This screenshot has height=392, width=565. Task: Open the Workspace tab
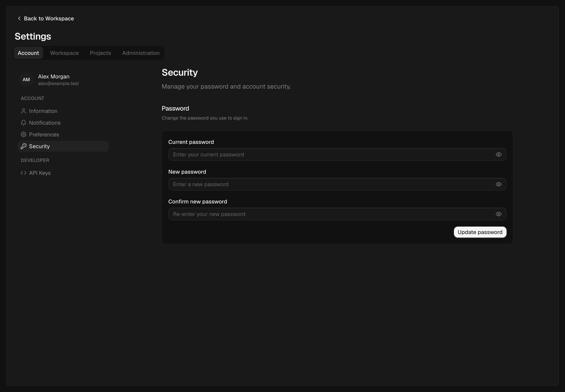click(64, 53)
